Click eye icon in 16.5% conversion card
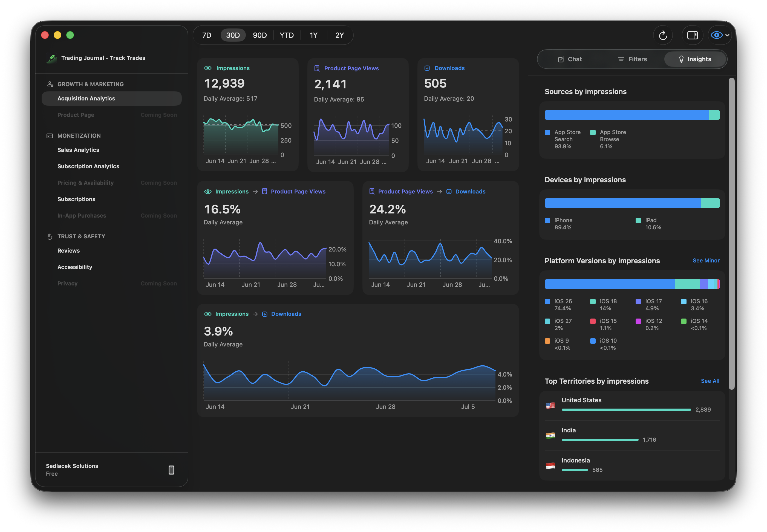 point(208,192)
